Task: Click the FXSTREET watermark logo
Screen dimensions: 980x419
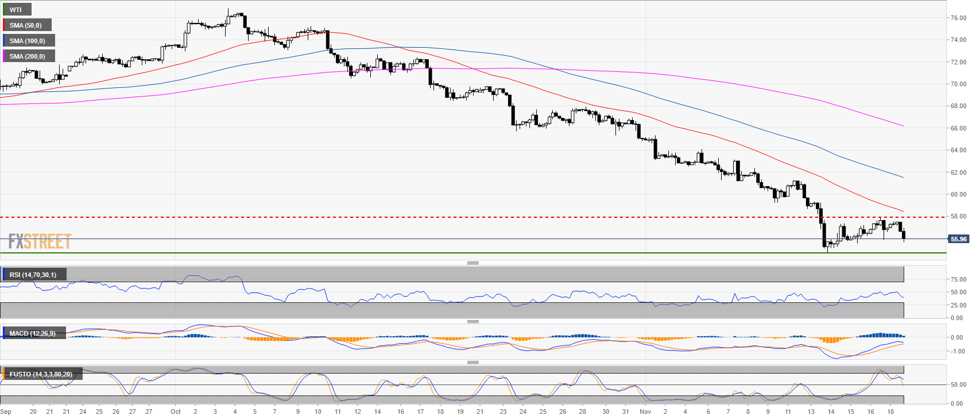Action: (40, 241)
